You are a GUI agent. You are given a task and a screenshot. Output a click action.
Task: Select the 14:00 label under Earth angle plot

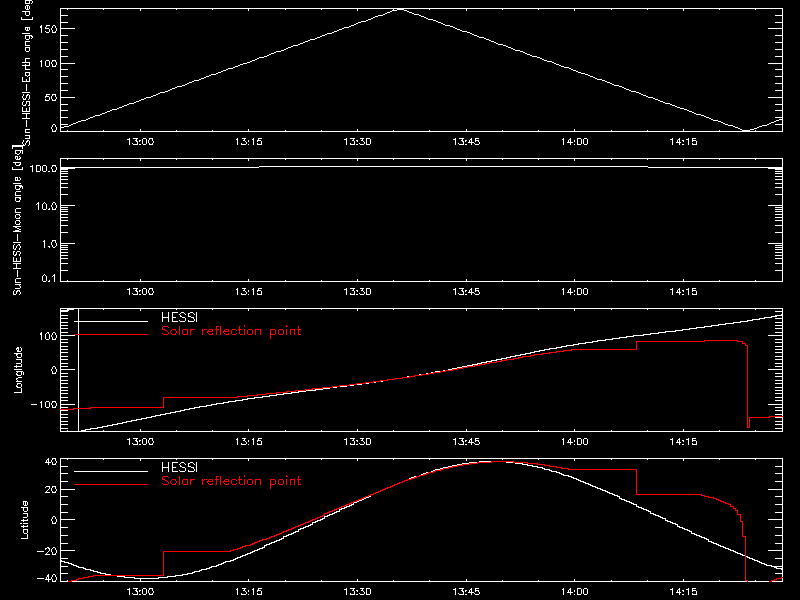[574, 142]
